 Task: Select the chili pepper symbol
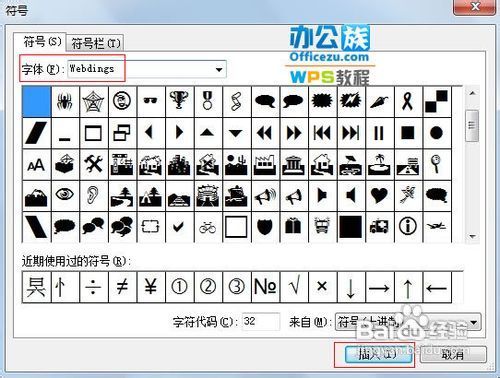pos(379,101)
